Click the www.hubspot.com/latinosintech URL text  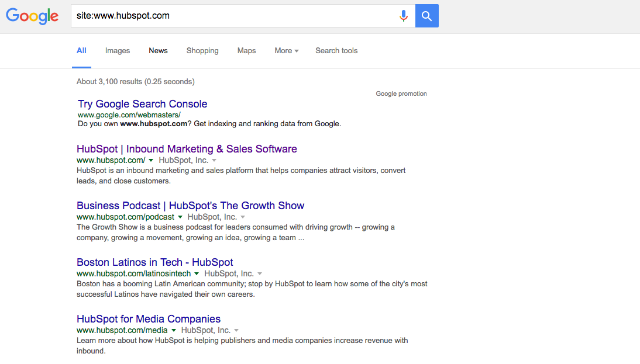tap(133, 274)
